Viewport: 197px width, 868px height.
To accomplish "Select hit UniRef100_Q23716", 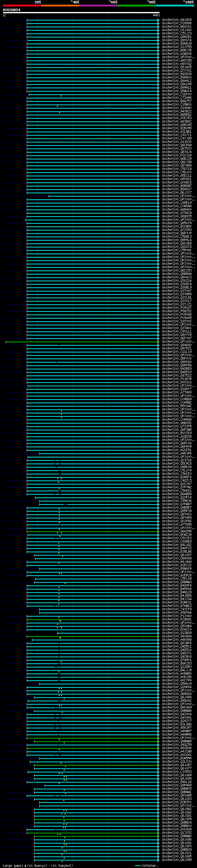I will pyautogui.click(x=176, y=460).
